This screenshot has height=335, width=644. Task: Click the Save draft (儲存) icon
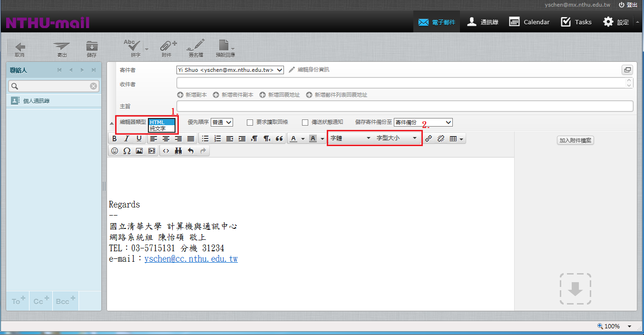pos(92,47)
